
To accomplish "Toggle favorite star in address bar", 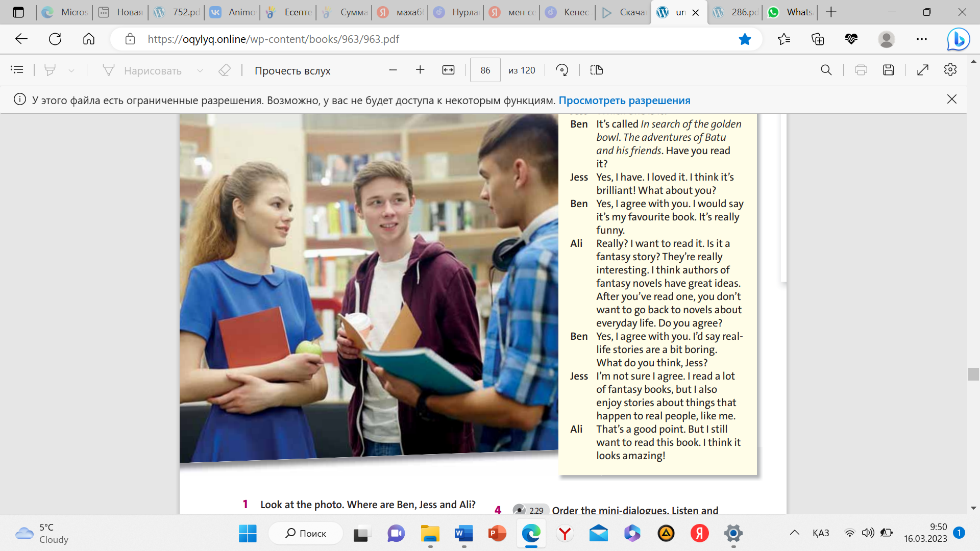I will [745, 39].
